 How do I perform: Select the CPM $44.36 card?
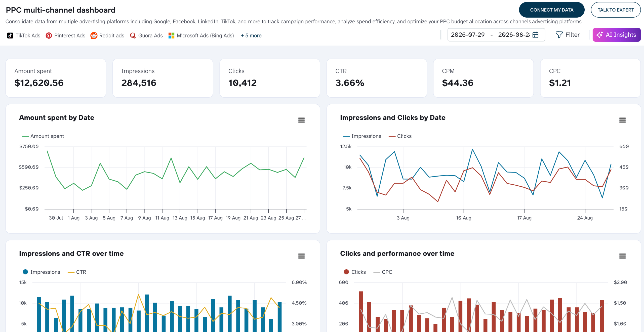coord(483,78)
